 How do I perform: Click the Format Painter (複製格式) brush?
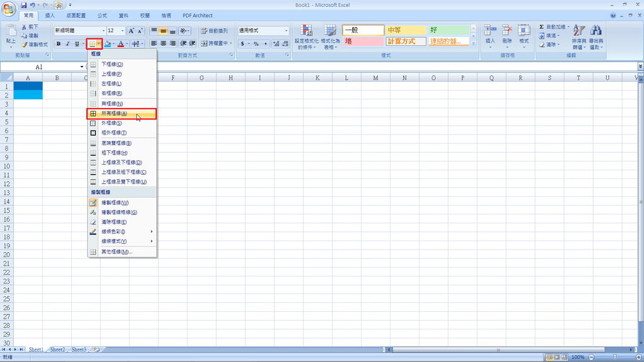pyautogui.click(x=25, y=45)
